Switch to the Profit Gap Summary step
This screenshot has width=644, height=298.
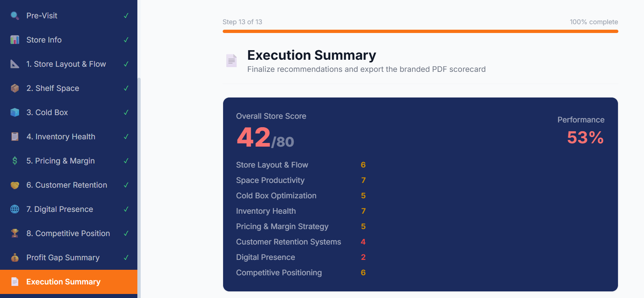(63, 257)
